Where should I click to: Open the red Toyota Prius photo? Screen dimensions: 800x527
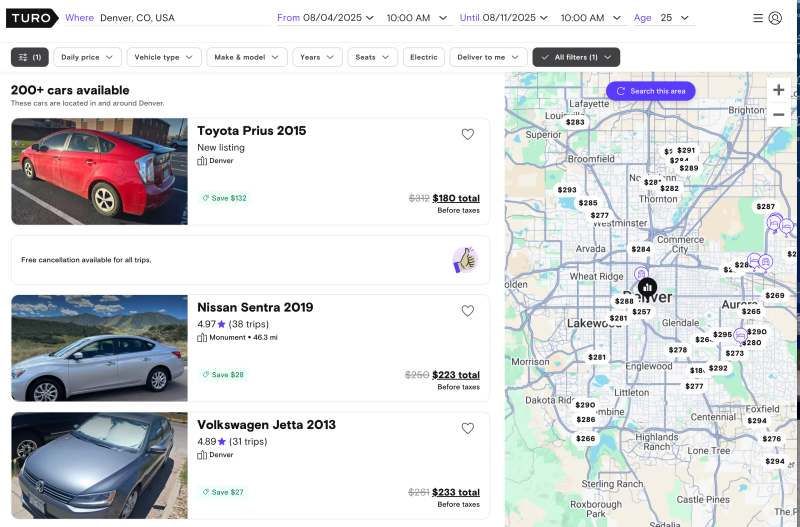tap(99, 171)
